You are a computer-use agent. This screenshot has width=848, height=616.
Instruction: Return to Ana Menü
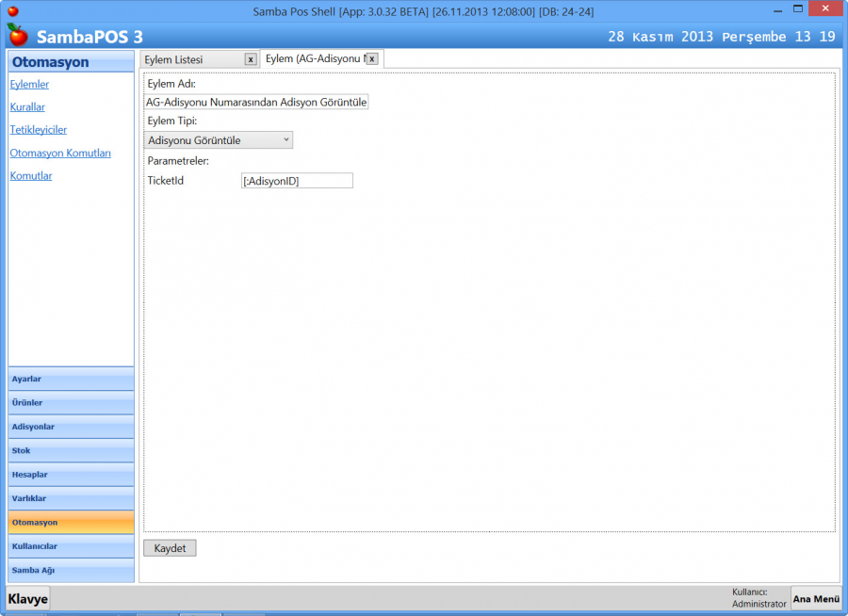point(816,599)
